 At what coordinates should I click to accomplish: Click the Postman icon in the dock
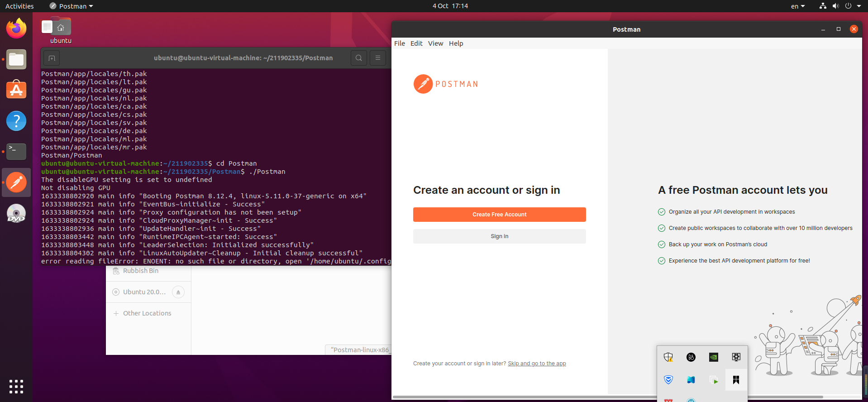(x=16, y=182)
